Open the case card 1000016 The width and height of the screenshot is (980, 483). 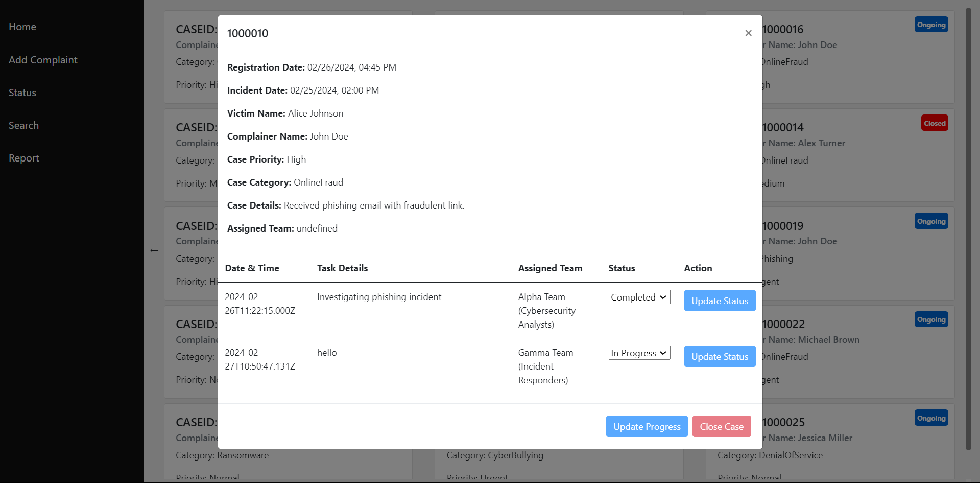[858, 57]
